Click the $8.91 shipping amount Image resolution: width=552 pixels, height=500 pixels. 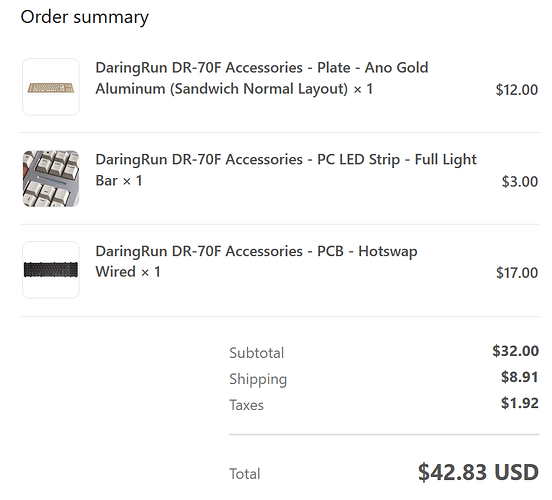520,377
